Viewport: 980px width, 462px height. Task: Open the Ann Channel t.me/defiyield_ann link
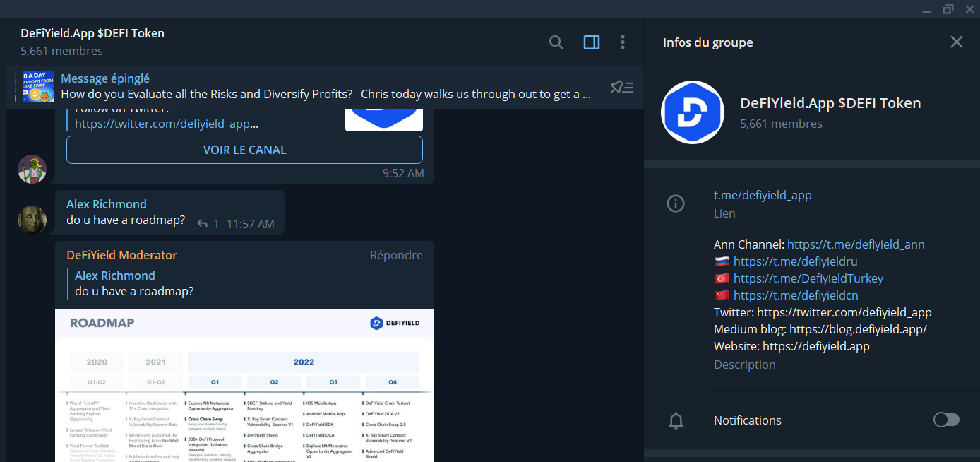click(856, 244)
